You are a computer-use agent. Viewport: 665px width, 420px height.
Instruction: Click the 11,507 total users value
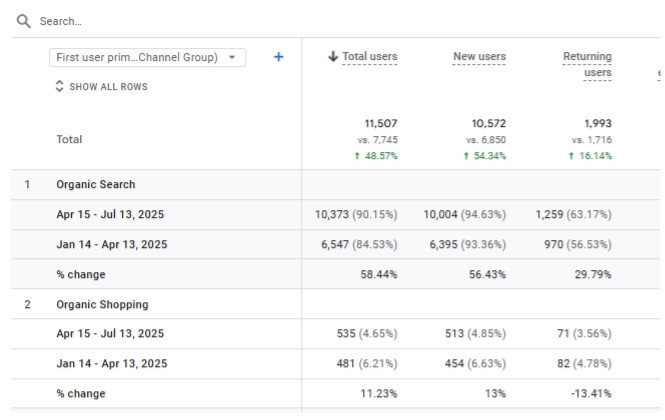click(379, 124)
